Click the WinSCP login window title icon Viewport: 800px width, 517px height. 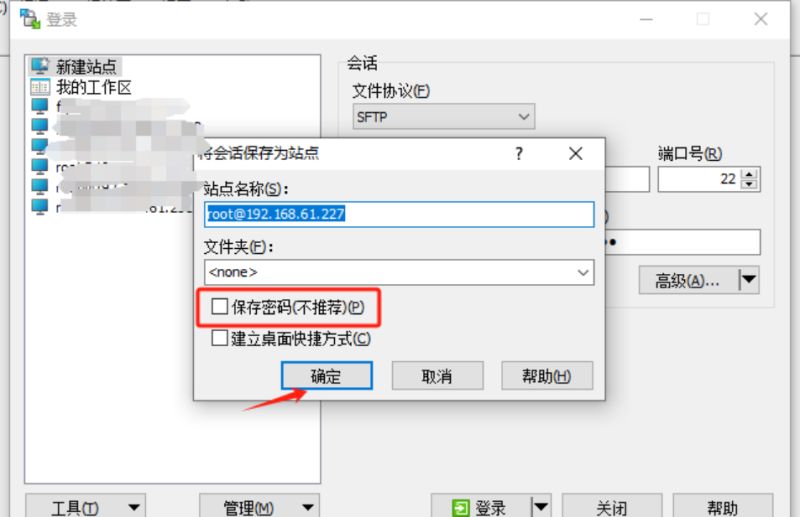click(x=30, y=19)
